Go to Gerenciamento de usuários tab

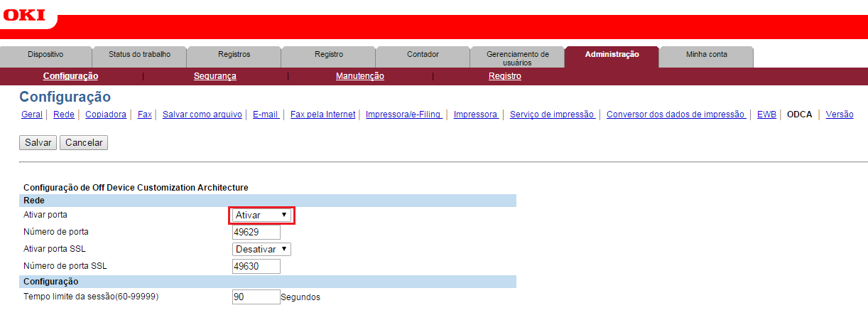pyautogui.click(x=517, y=58)
